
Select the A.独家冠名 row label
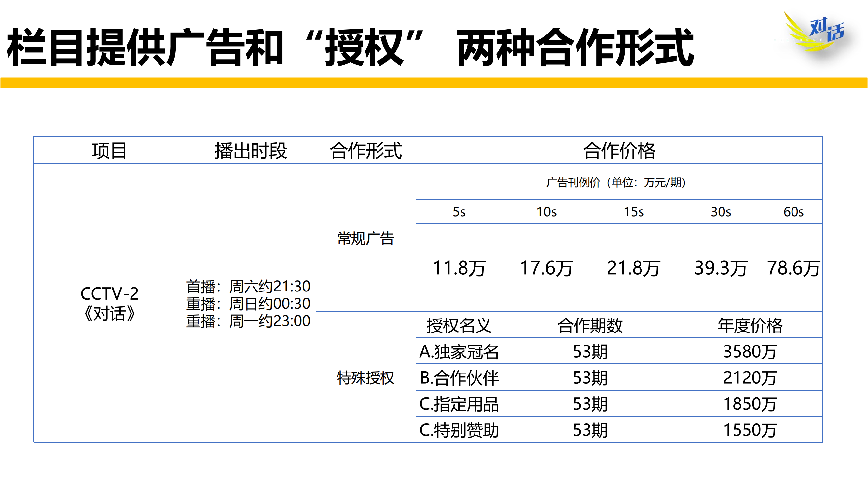click(459, 352)
